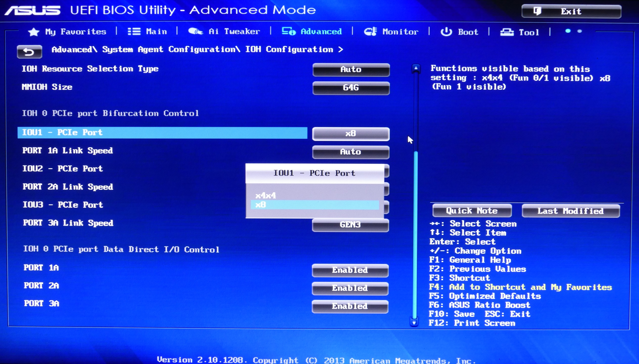Toggle PORT 1A Data Direct I/O Enabled

click(x=350, y=270)
